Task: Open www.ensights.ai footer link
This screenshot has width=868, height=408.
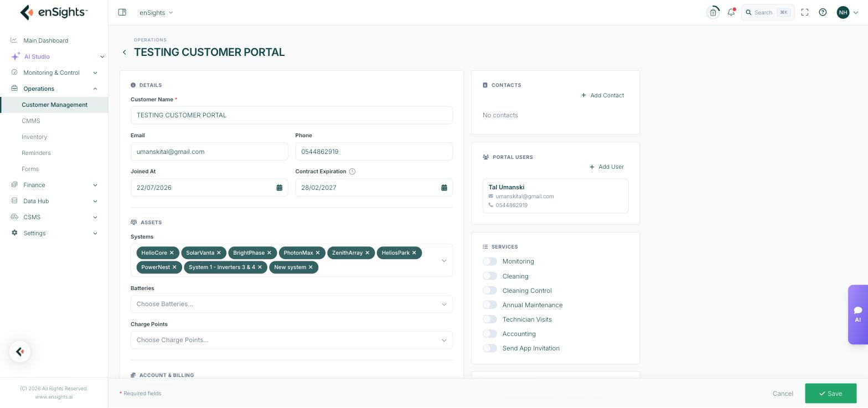Action: pos(54,397)
